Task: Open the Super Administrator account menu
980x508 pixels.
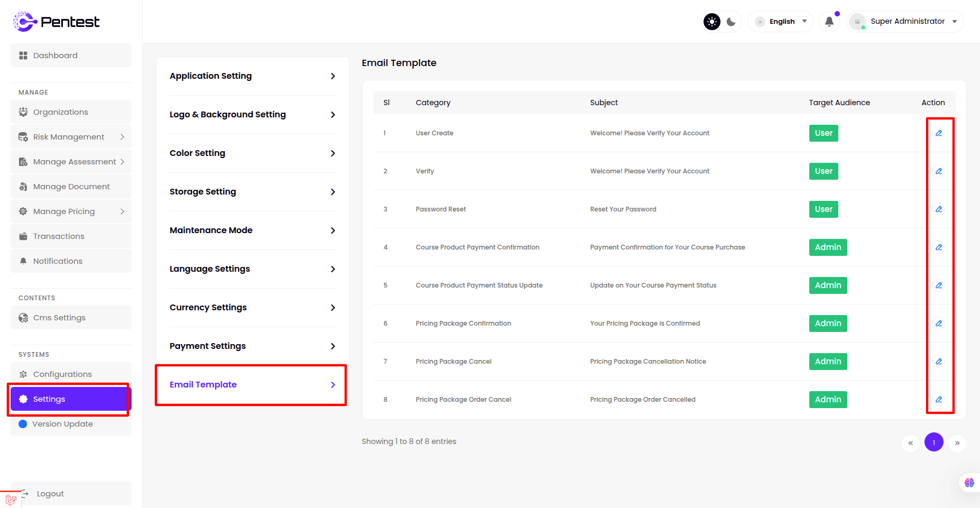Action: [905, 22]
